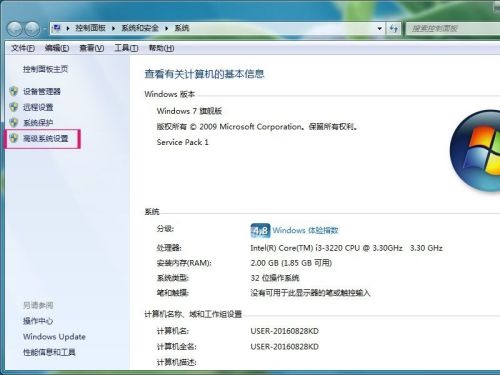Open the address bar history dropdown arrow
Screen dimensions: 500x375
coord(379,28)
